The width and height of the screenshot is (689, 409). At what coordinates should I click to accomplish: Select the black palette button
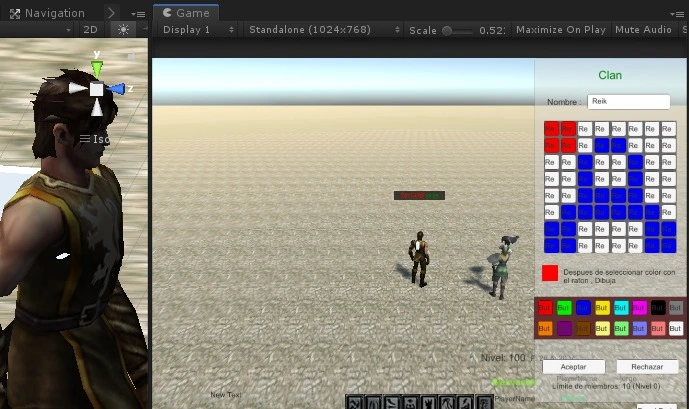coord(657,308)
